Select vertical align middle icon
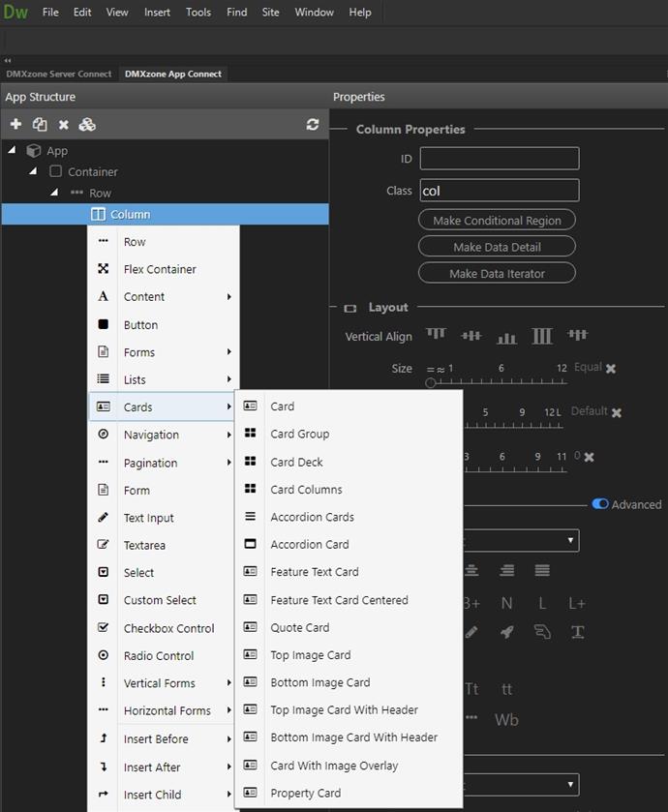 point(471,336)
